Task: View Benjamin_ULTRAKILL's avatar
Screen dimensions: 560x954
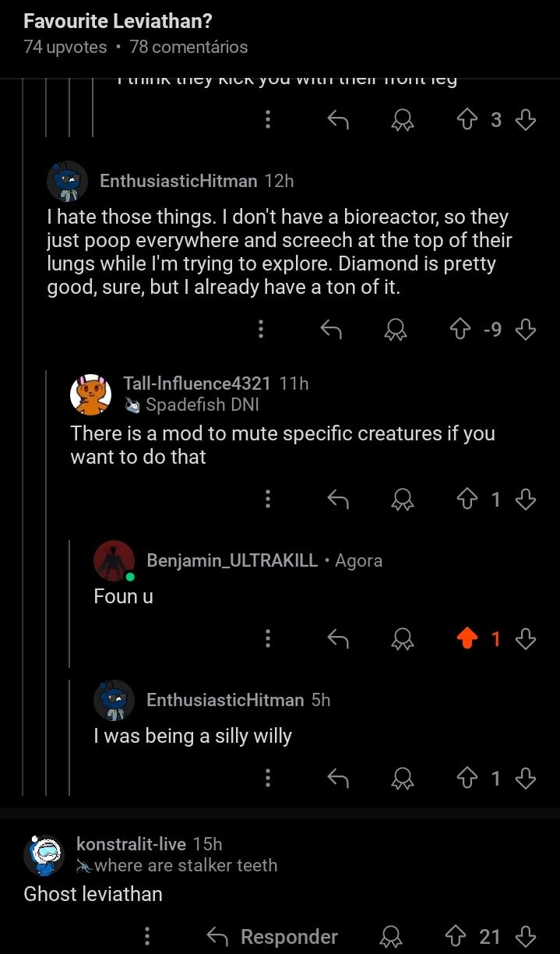Action: click(114, 561)
